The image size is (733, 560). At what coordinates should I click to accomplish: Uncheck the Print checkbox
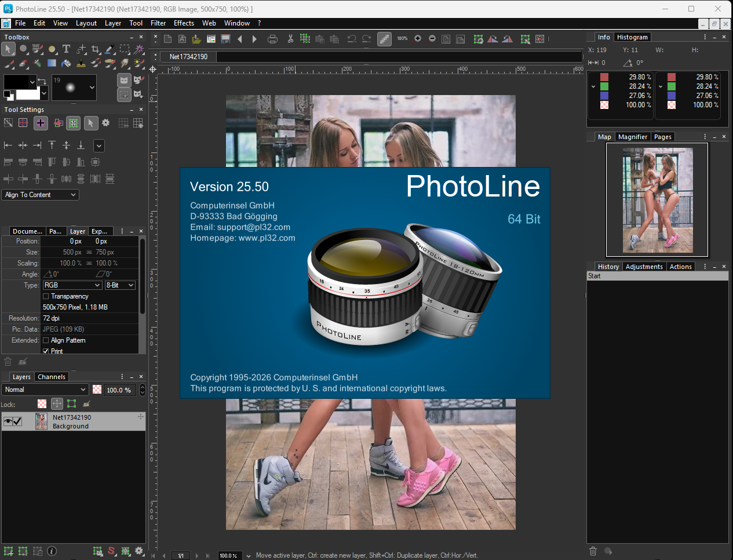pyautogui.click(x=46, y=351)
